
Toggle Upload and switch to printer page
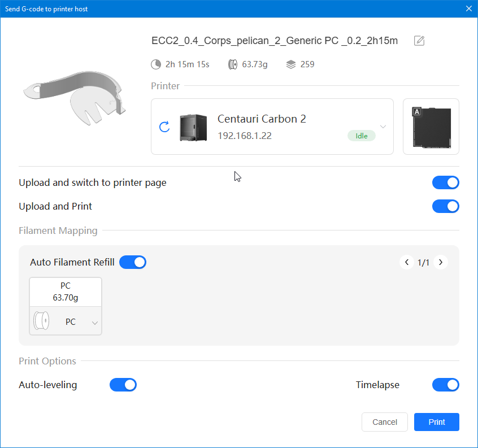click(x=445, y=182)
